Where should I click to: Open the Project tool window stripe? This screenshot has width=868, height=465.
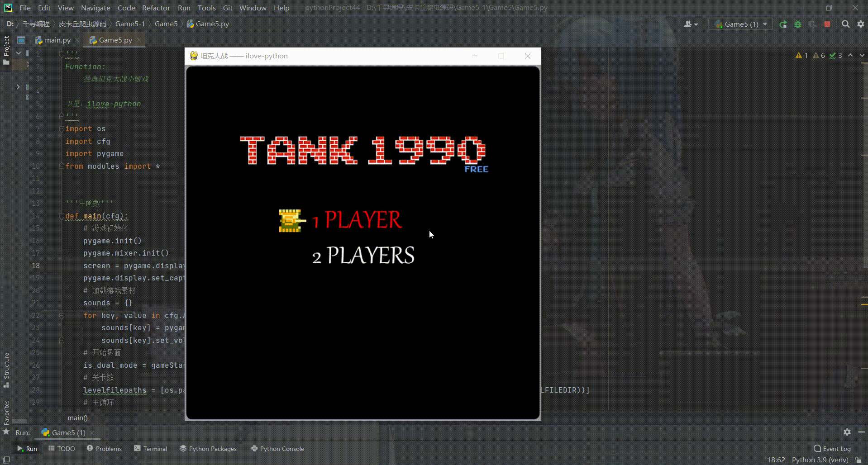coord(6,50)
